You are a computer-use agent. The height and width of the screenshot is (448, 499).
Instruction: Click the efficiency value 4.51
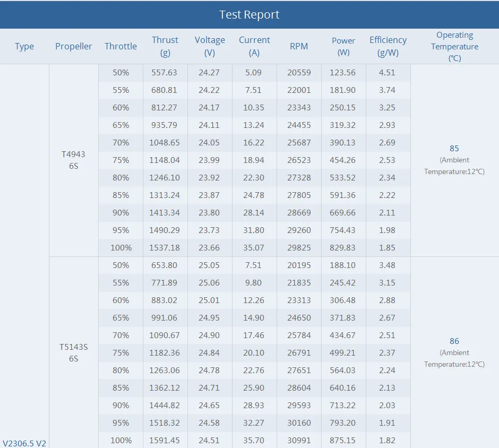pyautogui.click(x=388, y=73)
